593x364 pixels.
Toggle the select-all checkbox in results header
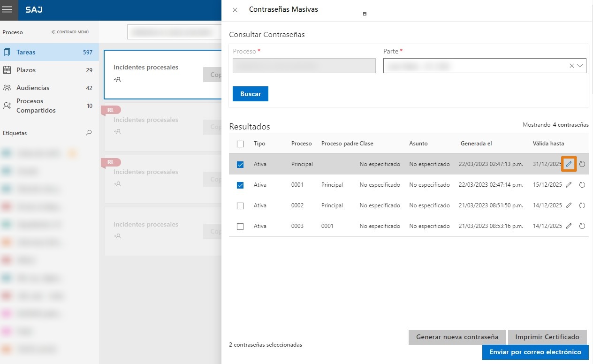click(x=240, y=144)
